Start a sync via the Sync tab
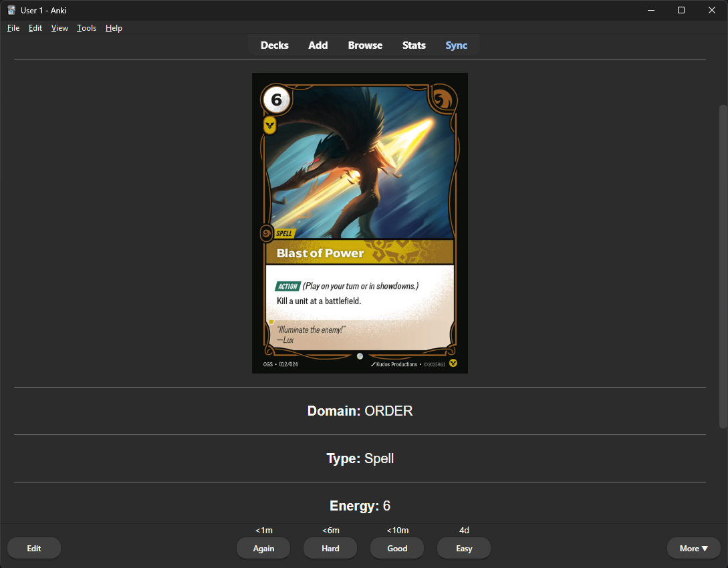Viewport: 728px width, 568px height. point(456,45)
